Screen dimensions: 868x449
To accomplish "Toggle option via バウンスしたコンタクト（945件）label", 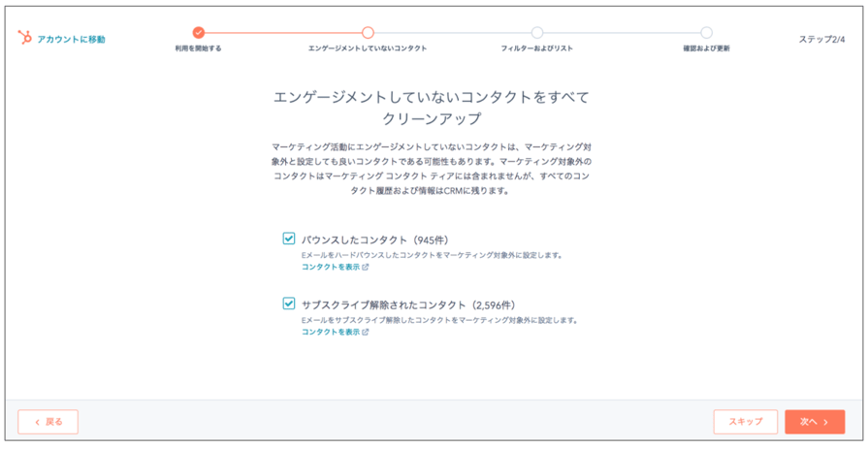I will [375, 240].
